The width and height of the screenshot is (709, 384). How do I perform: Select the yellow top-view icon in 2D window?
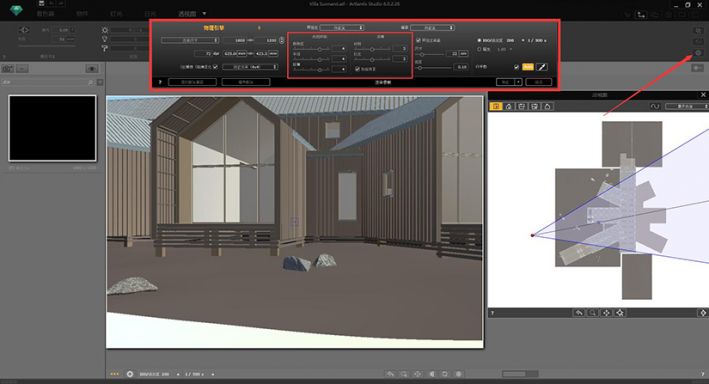[496, 106]
